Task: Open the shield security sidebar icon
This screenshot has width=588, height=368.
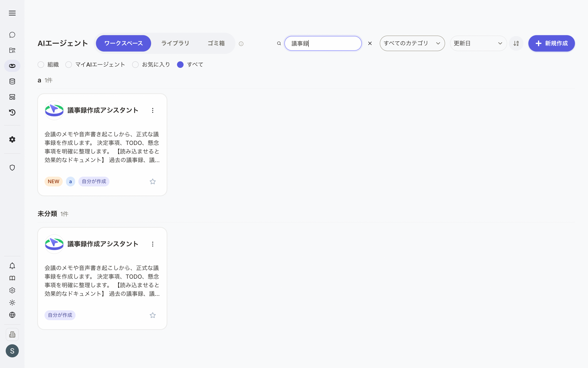Action: coord(12,168)
